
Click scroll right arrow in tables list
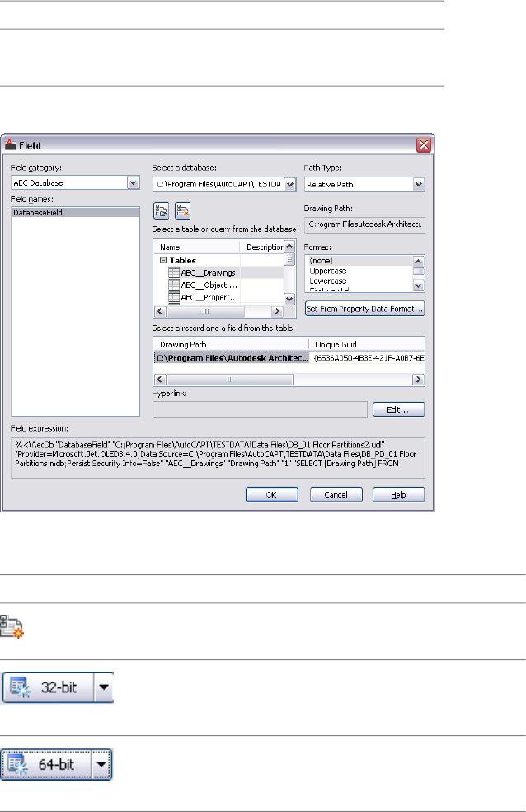coord(277,311)
